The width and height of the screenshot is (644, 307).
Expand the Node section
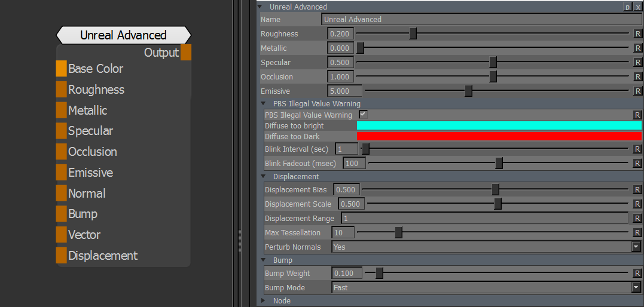263,301
